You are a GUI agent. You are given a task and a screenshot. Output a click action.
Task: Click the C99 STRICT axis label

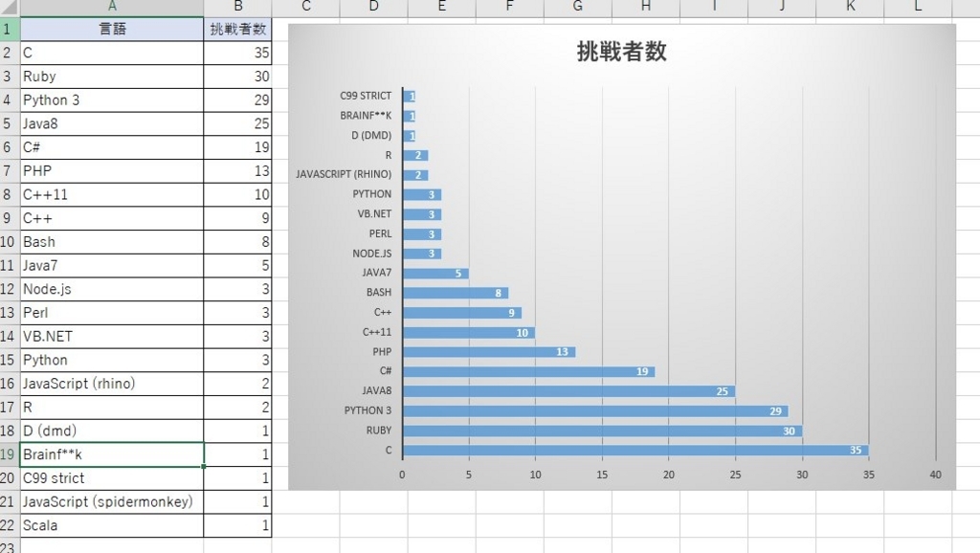tap(366, 96)
